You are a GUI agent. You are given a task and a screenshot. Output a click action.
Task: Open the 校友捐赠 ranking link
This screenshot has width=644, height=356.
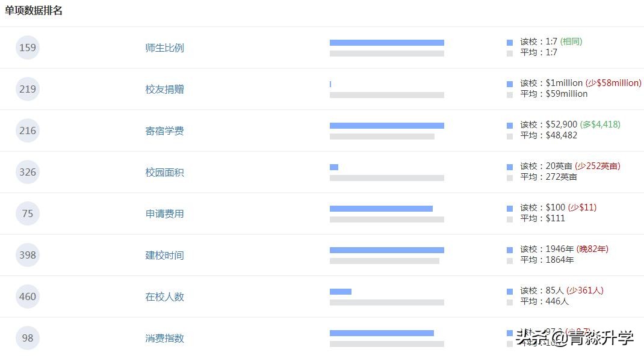[164, 89]
